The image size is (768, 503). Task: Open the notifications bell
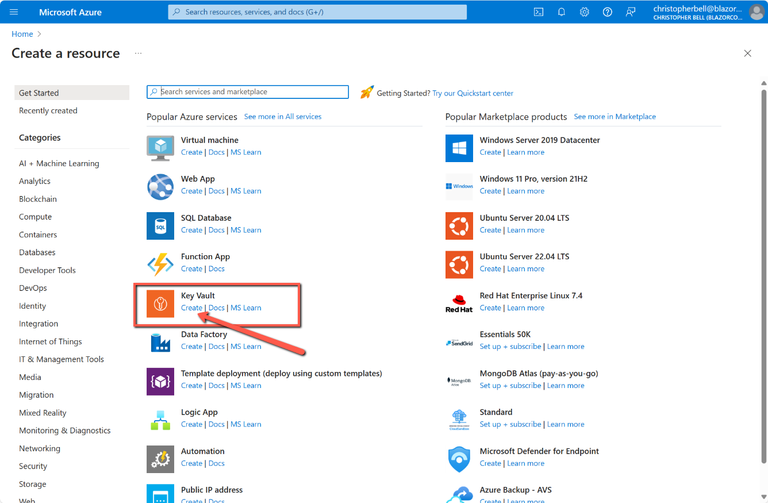[561, 12]
